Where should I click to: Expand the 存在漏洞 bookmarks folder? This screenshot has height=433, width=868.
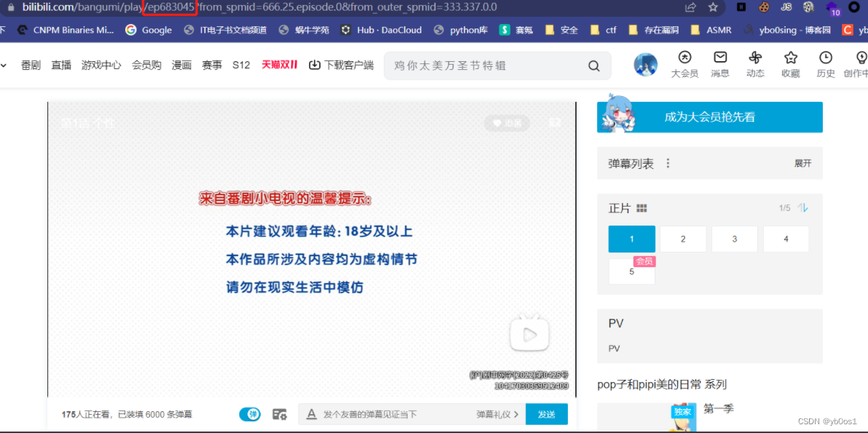(x=654, y=30)
